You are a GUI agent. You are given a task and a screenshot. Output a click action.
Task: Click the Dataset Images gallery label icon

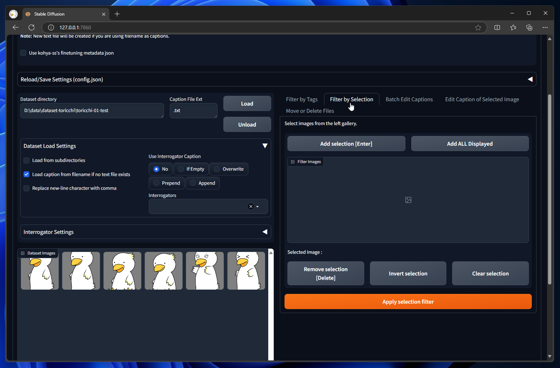pyautogui.click(x=23, y=253)
